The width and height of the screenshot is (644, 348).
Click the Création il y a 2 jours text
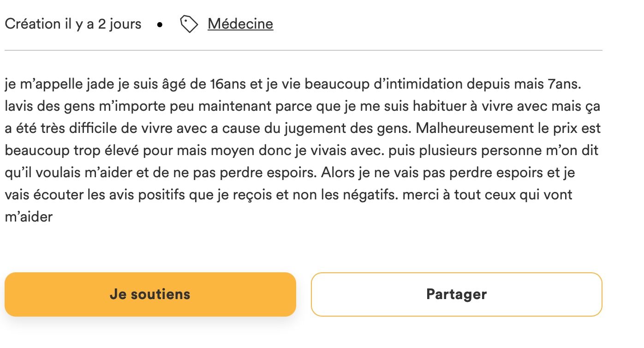[73, 24]
